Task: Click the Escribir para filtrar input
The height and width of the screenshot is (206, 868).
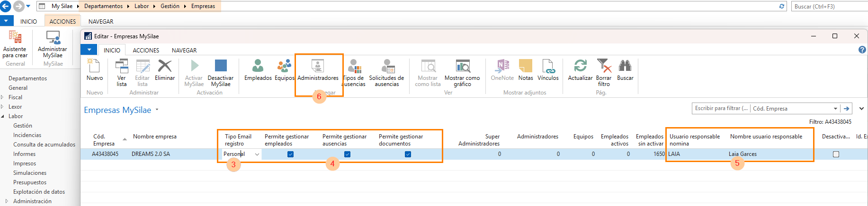Action: [720, 109]
